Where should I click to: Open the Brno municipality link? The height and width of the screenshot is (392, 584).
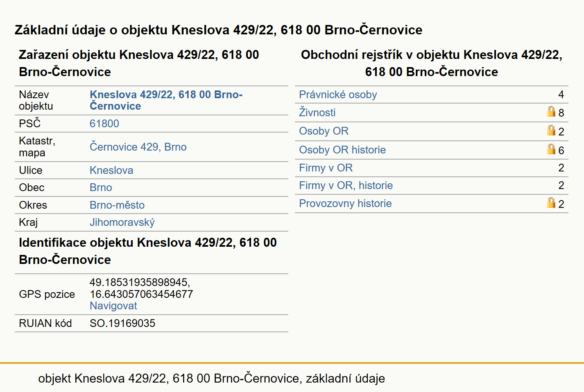[x=101, y=187]
